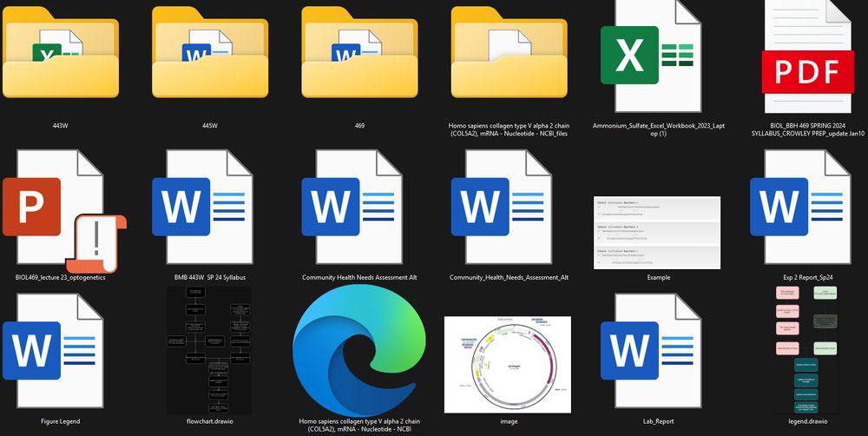
Task: Click BIOL469_lecture 23_optogenetics file name
Action: pos(61,278)
